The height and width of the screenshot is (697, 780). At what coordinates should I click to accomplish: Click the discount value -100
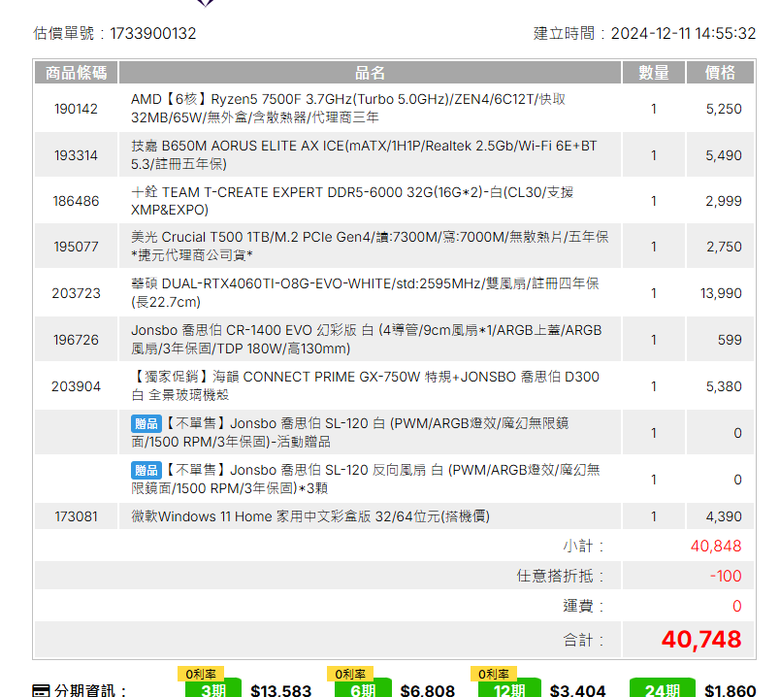726,576
